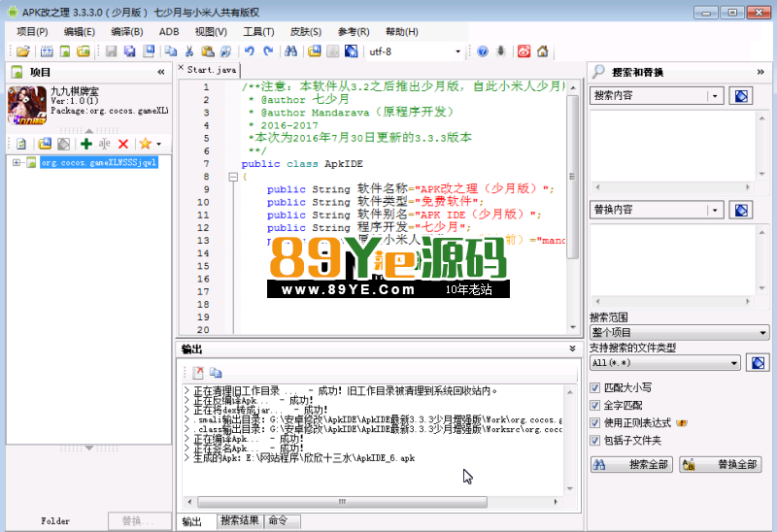
Task: Open the 整个项目 search scope dropdown
Action: (x=762, y=333)
